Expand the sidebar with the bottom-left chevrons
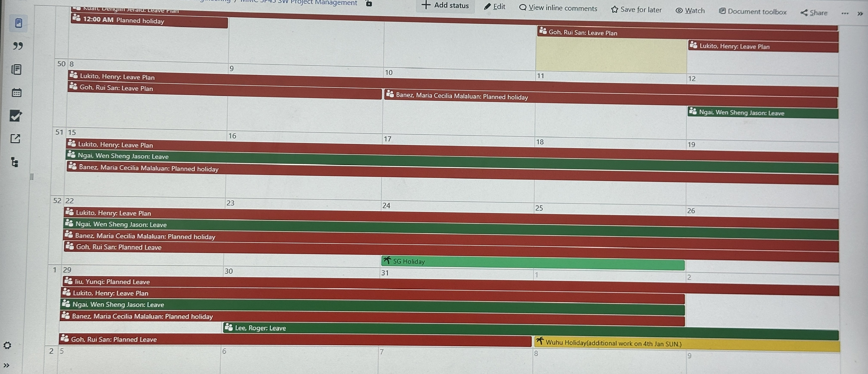The image size is (868, 374). pyautogui.click(x=6, y=365)
